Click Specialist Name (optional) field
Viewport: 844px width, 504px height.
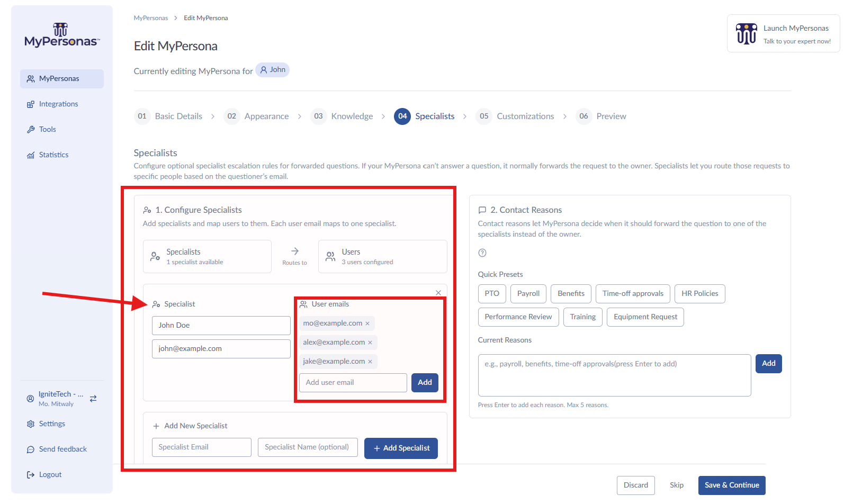coord(308,447)
